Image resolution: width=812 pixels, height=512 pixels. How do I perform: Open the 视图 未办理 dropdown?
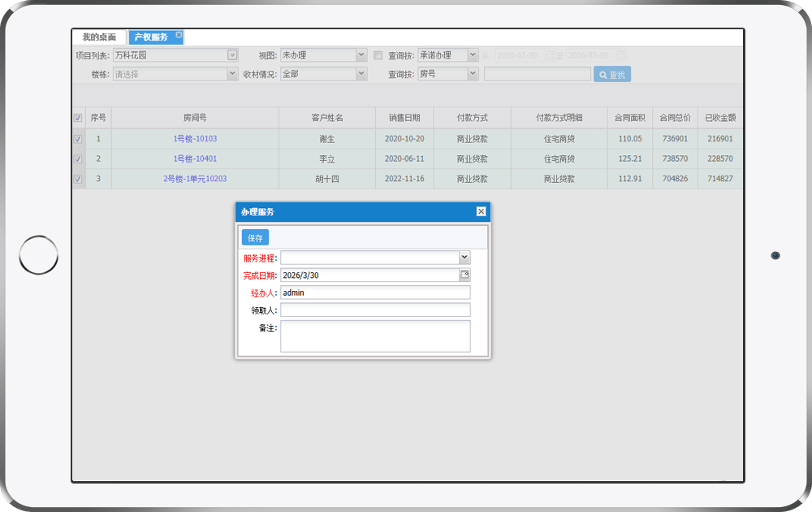pyautogui.click(x=361, y=55)
